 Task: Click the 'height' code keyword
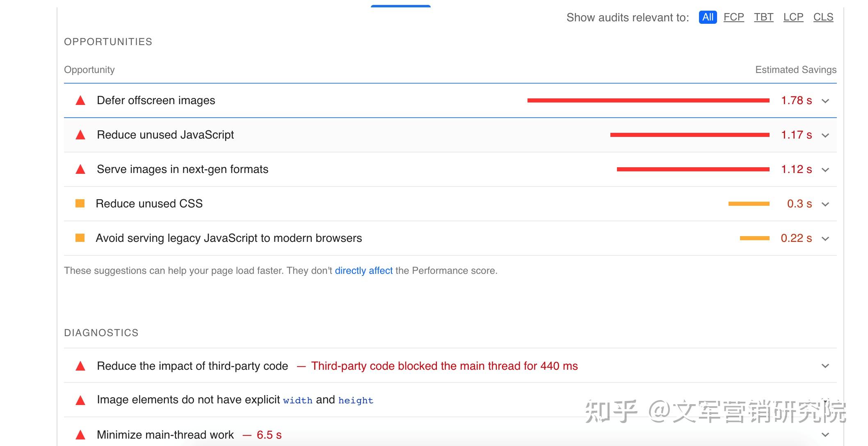tap(356, 400)
